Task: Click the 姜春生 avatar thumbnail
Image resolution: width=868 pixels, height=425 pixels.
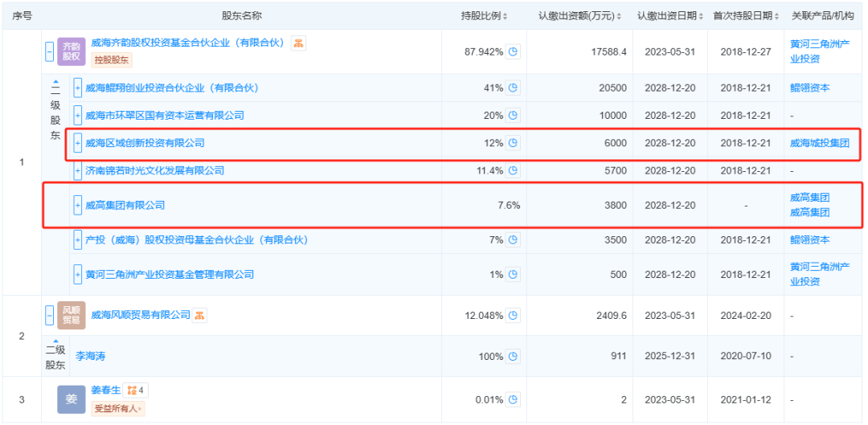Action: pyautogui.click(x=71, y=399)
